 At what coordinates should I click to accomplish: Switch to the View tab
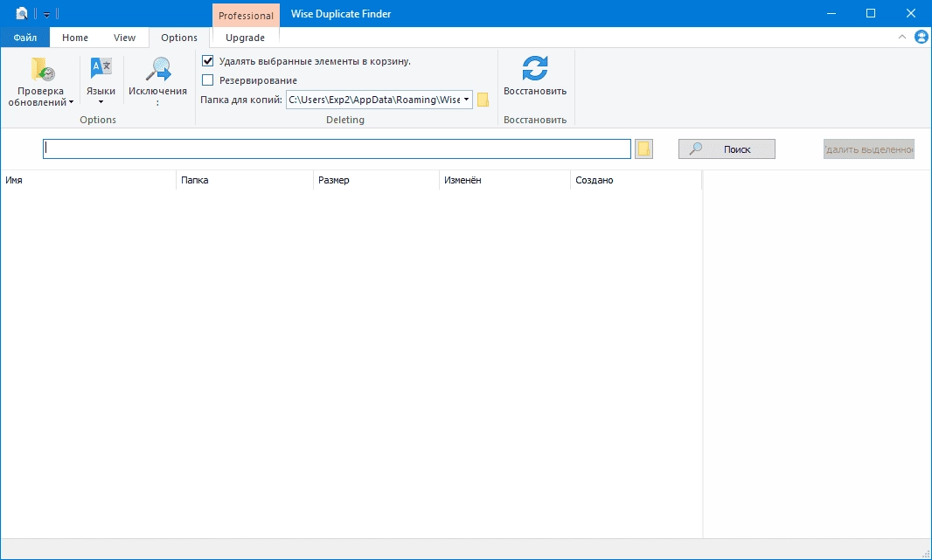124,38
